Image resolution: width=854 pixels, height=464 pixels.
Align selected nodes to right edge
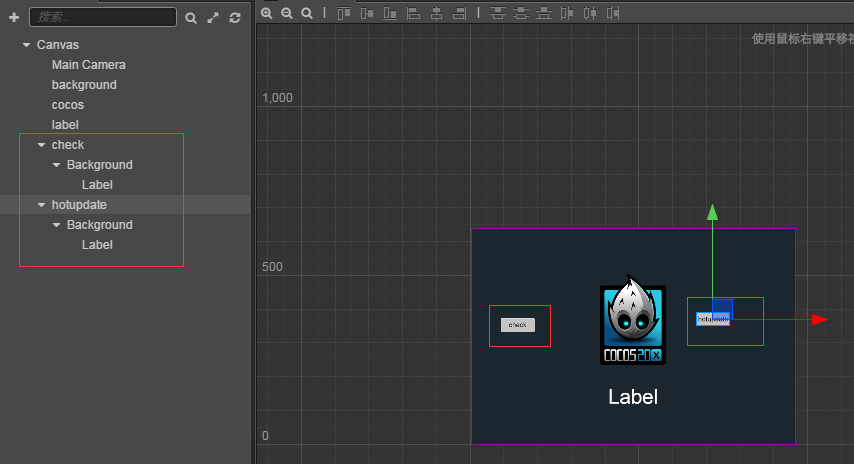point(460,13)
